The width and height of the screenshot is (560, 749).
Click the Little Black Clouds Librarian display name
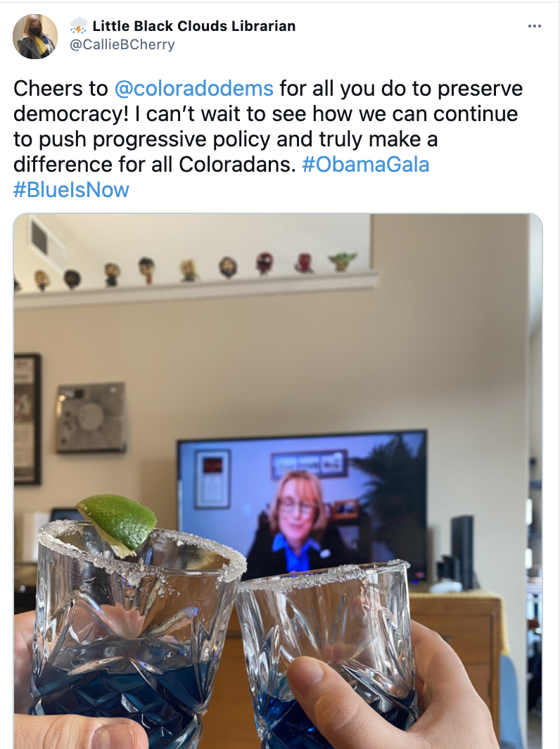point(194,26)
